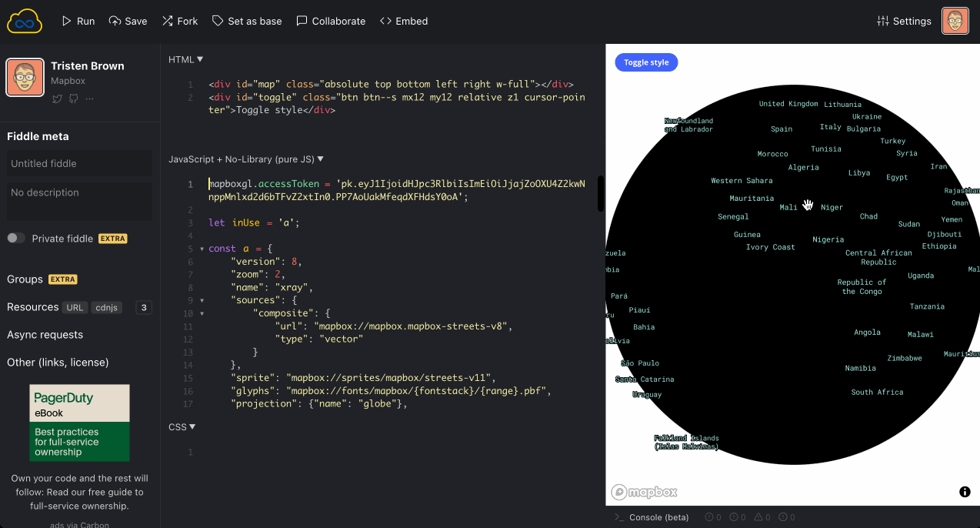The image size is (980, 528).
Task: Click the EXTRA badge next to Private fiddle
Action: tap(112, 239)
